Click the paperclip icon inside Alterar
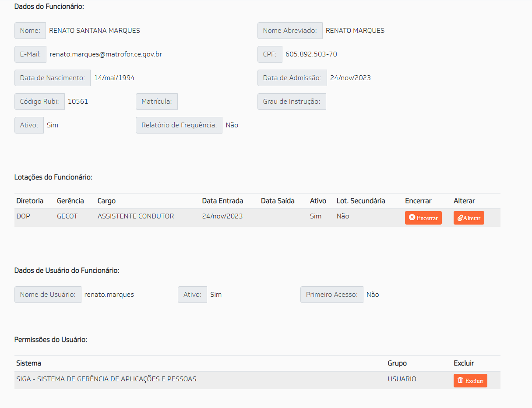532x408 pixels. 460,218
